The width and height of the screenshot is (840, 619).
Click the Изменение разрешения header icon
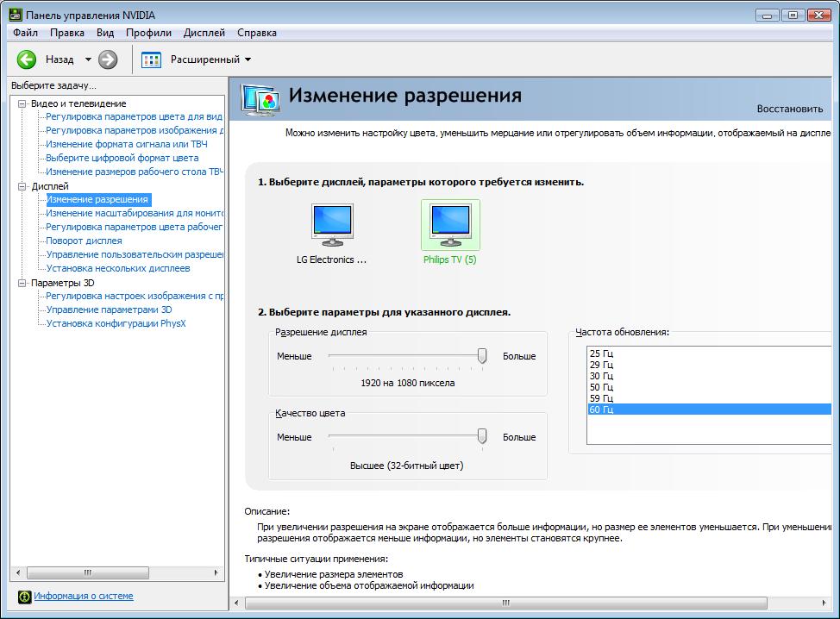260,100
